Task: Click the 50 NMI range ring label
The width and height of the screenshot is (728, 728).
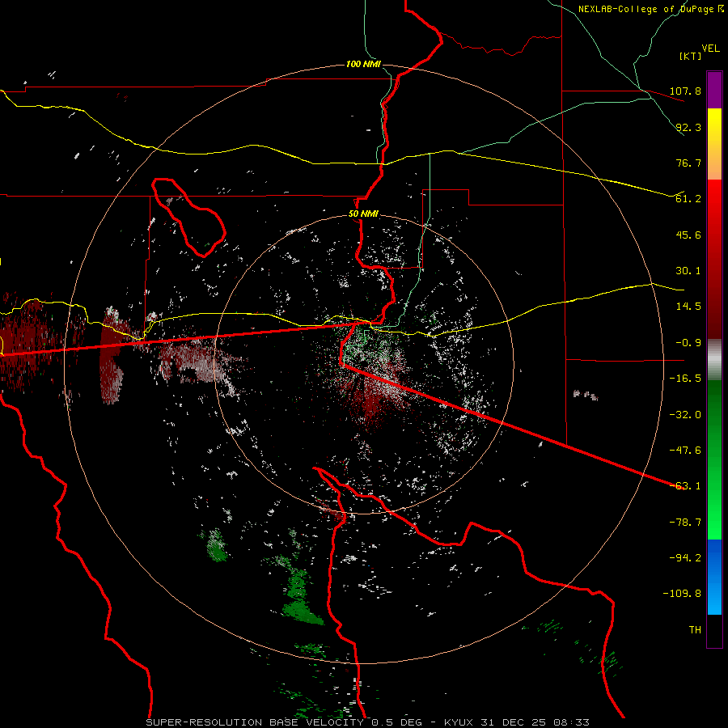Action: click(x=363, y=214)
